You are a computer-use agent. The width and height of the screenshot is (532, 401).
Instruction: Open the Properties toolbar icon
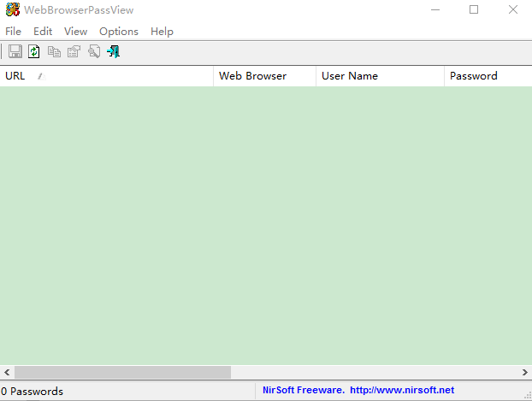tap(74, 52)
